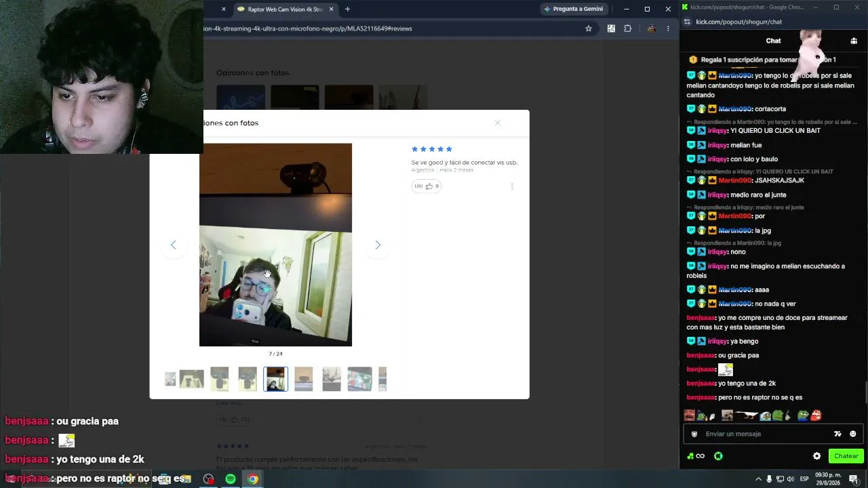Switch to Raptor Web Cam Vision tab
This screenshot has width=868, height=488.
point(285,9)
